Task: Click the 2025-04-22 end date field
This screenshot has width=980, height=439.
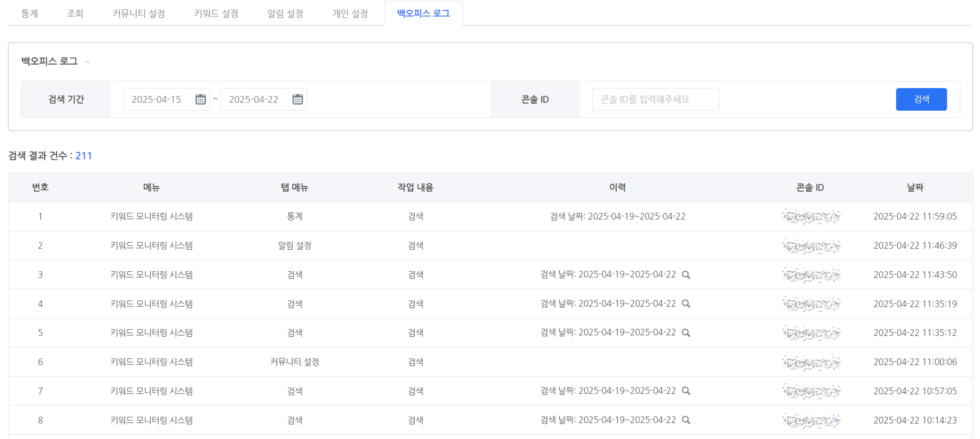Action: [x=254, y=99]
